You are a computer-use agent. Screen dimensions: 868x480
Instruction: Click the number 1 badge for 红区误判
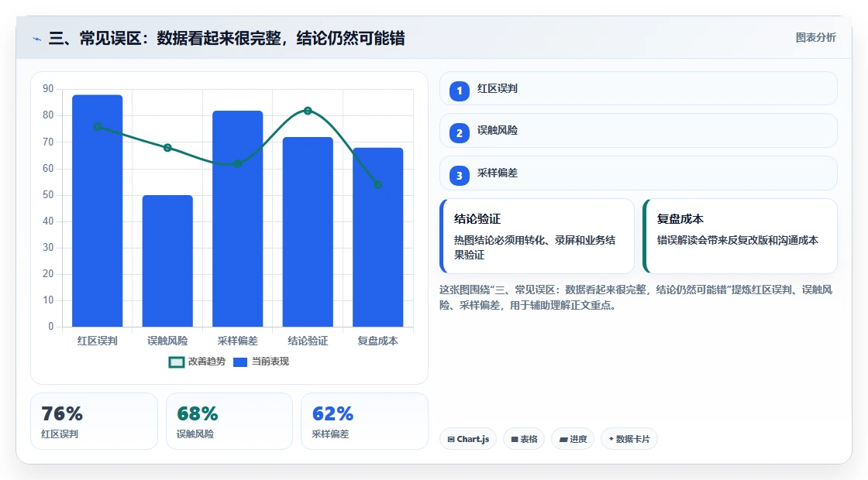click(460, 91)
